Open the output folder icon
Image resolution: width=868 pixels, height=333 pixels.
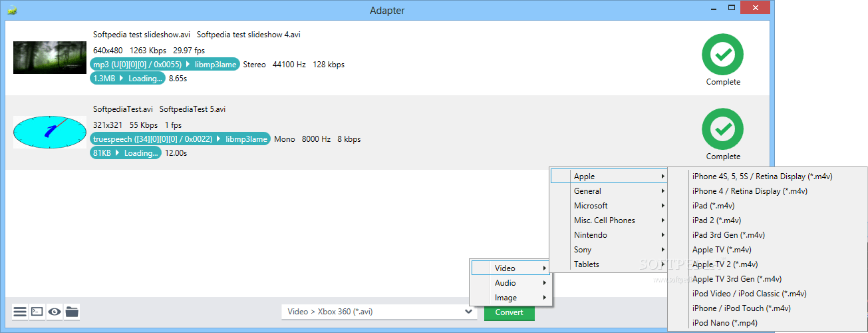point(72,311)
